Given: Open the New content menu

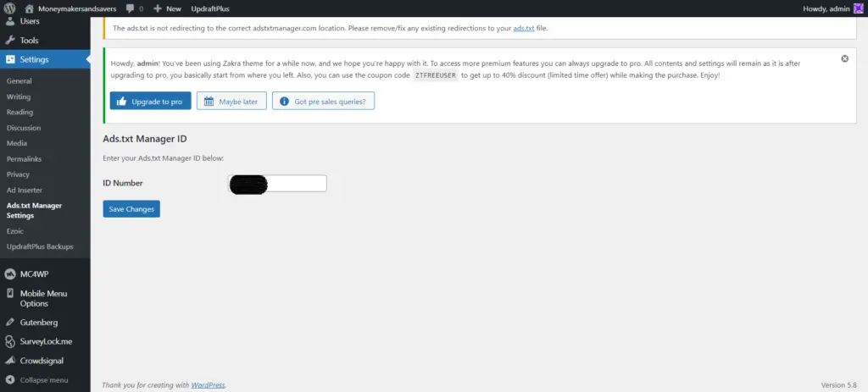Looking at the screenshot, I should coord(167,8).
